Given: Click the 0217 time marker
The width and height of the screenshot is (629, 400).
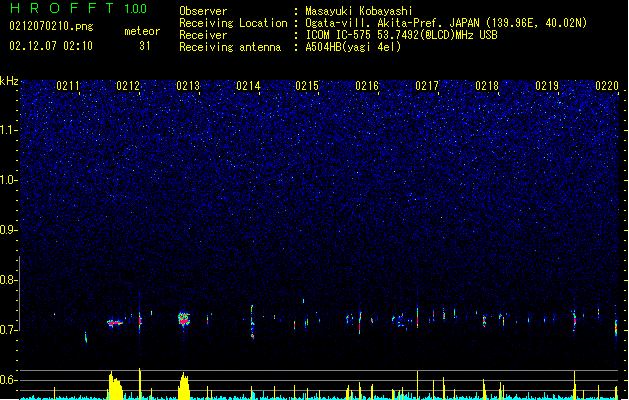Looking at the screenshot, I should (427, 86).
